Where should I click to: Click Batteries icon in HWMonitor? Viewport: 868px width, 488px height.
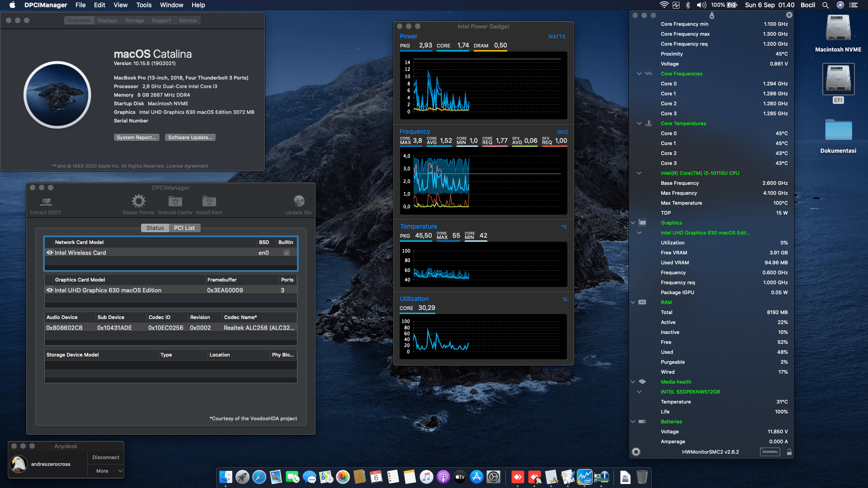pyautogui.click(x=642, y=422)
